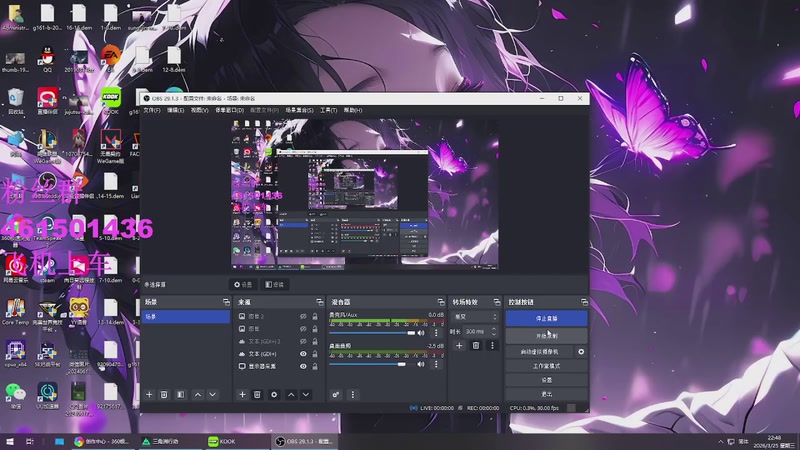Undock the Controls panel
800x450 pixels.
(x=584, y=302)
